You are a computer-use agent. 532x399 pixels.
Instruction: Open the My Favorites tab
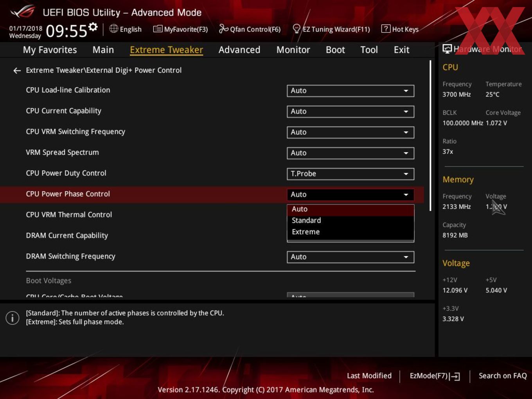(50, 50)
